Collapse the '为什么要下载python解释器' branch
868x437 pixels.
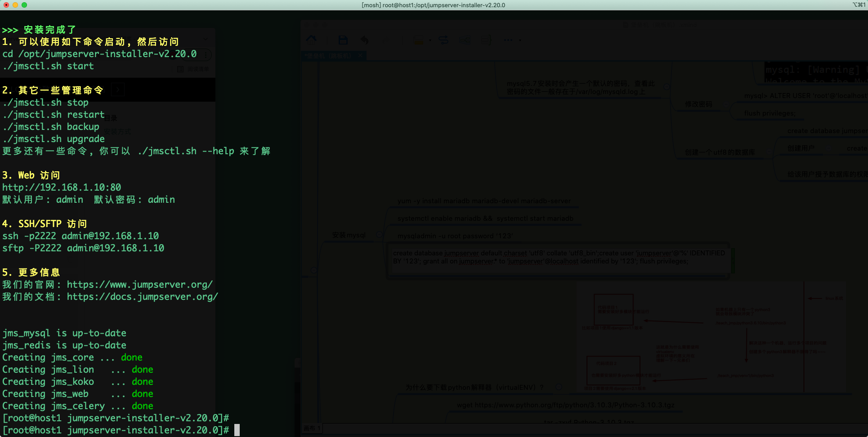559,387
